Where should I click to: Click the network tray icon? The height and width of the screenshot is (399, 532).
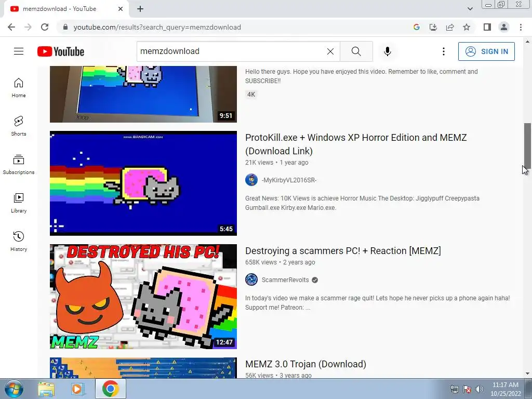pyautogui.click(x=454, y=389)
